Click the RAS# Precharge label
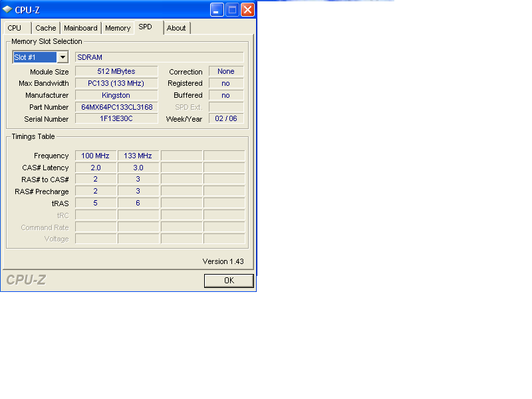The height and width of the screenshot is (399, 532). tap(42, 192)
